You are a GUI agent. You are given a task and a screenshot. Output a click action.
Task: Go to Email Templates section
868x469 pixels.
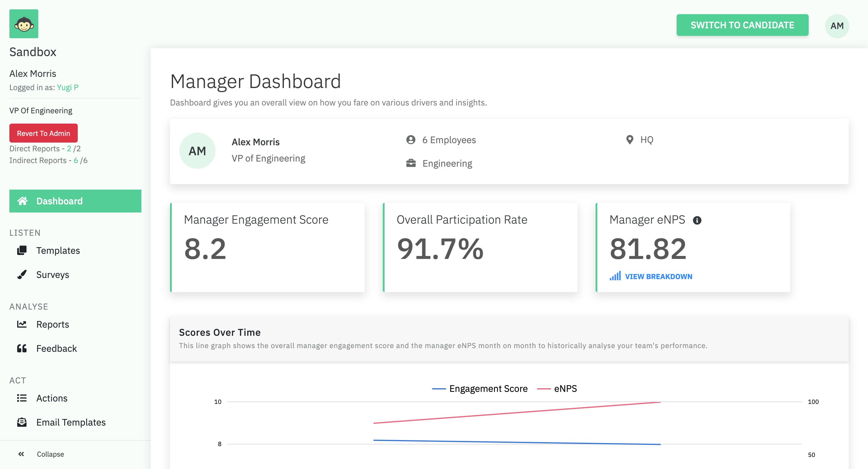pyautogui.click(x=71, y=422)
